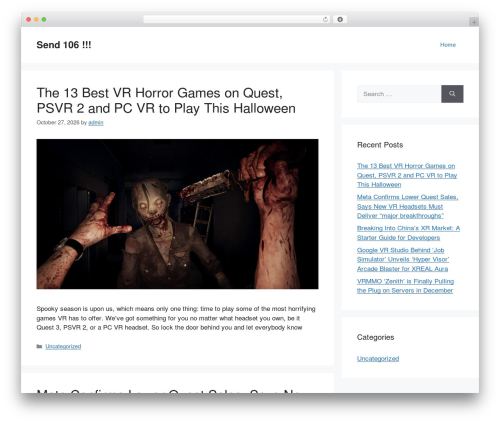500x423 pixels.
Task: Open recent post about Google VR Studio Hyper Visor
Action: 403,259
